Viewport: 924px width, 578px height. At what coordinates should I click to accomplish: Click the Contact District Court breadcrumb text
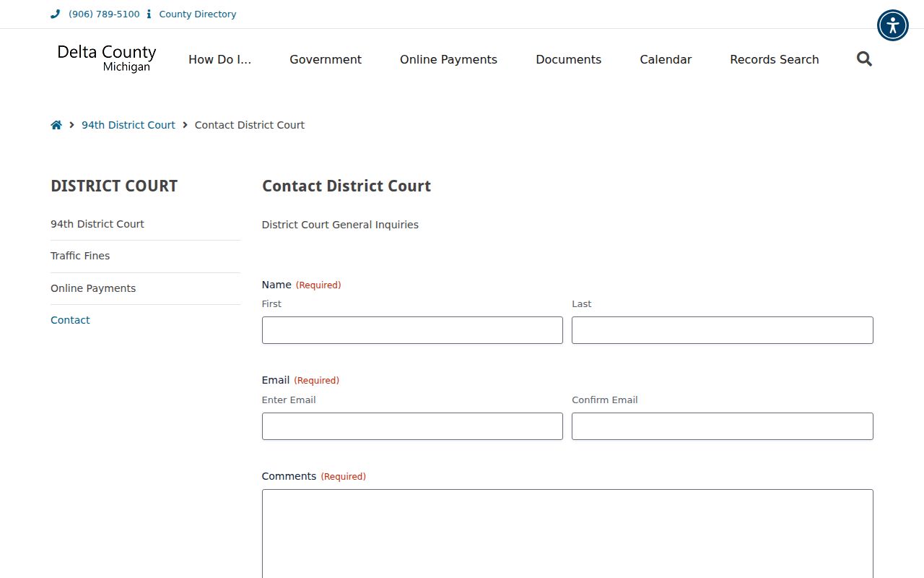pyautogui.click(x=250, y=125)
